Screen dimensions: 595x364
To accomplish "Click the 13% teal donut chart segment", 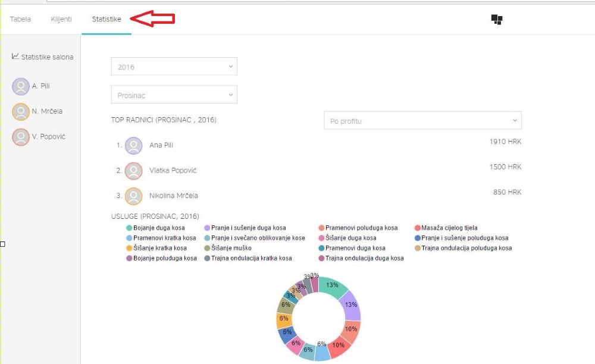I will pos(334,287).
